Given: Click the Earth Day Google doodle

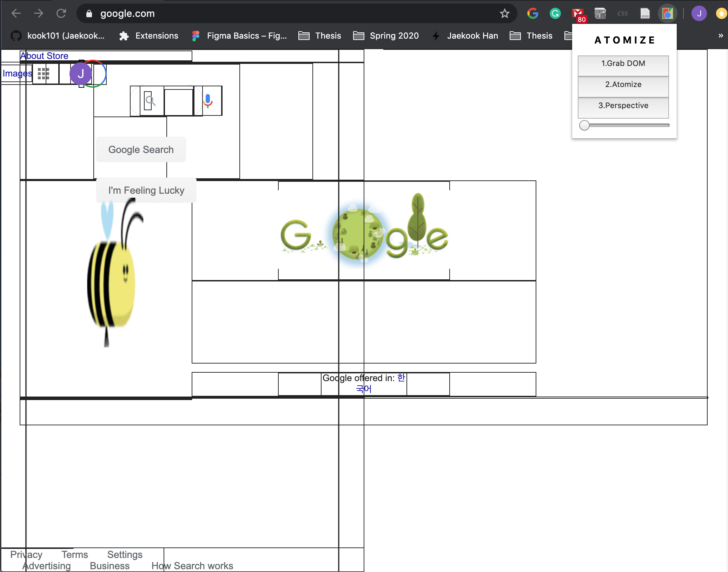Looking at the screenshot, I should (364, 231).
